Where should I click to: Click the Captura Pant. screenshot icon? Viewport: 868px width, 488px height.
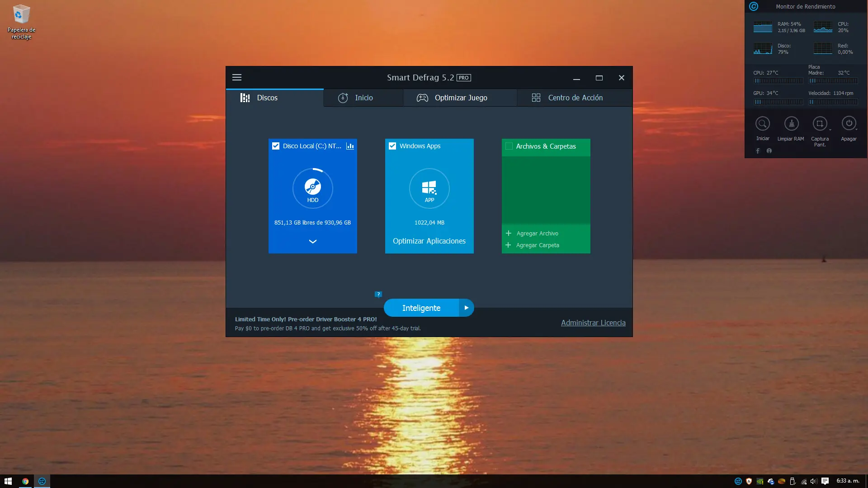819,123
